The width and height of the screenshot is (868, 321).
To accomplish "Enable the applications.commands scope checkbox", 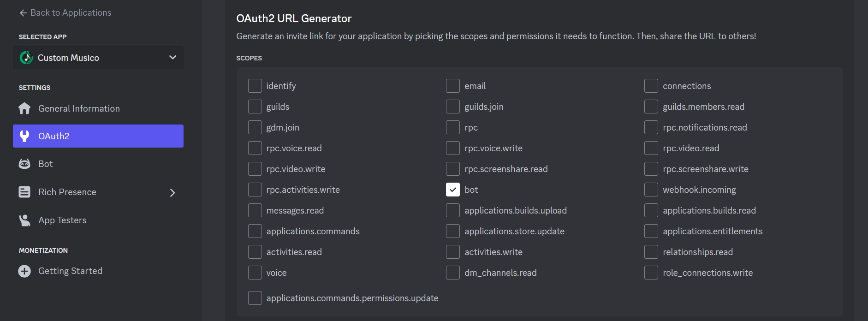I will pyautogui.click(x=255, y=231).
